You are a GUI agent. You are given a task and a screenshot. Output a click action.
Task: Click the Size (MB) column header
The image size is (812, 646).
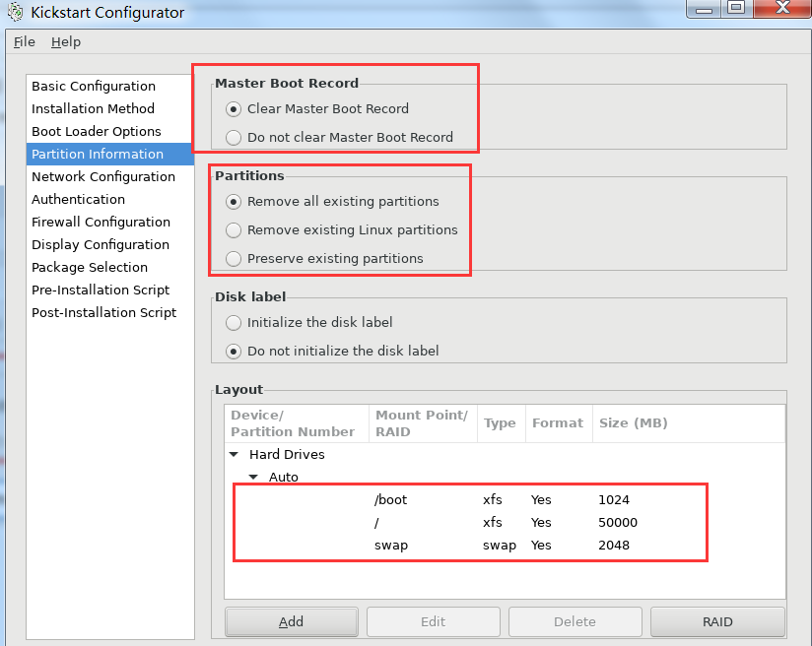point(689,423)
